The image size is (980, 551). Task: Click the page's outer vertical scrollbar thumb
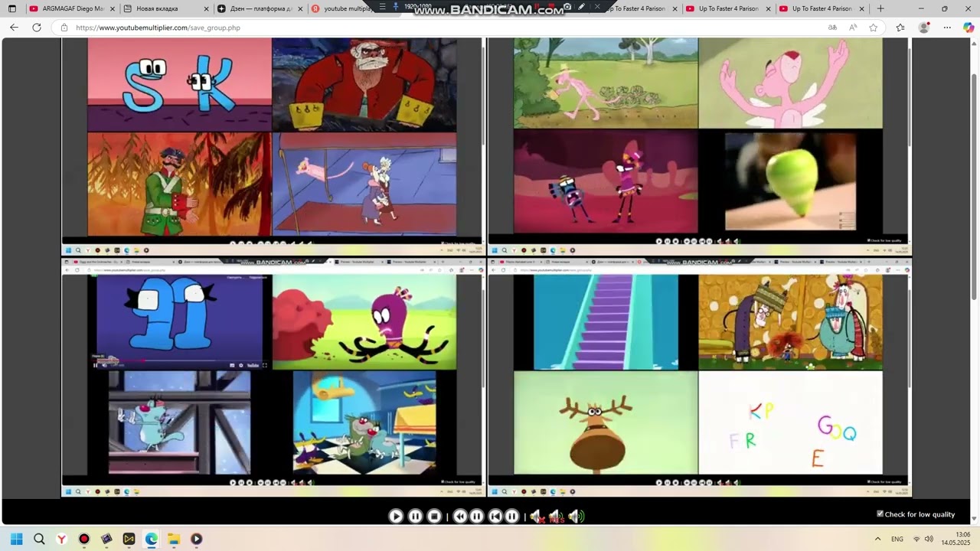(x=974, y=187)
